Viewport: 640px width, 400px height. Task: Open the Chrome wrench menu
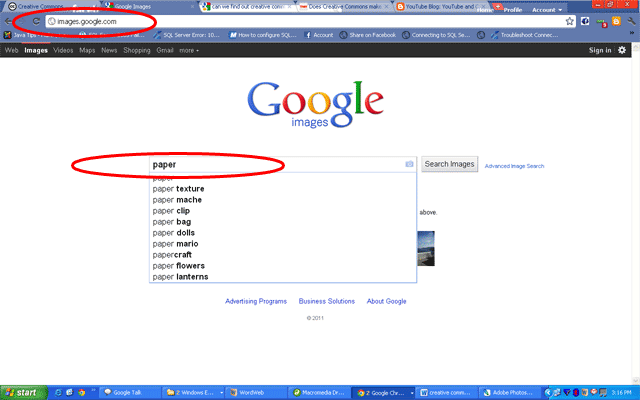point(631,21)
